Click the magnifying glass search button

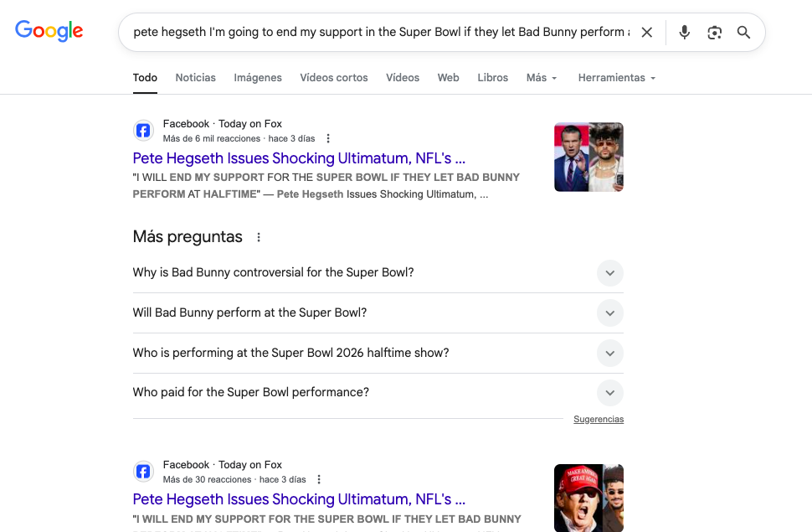tap(743, 33)
